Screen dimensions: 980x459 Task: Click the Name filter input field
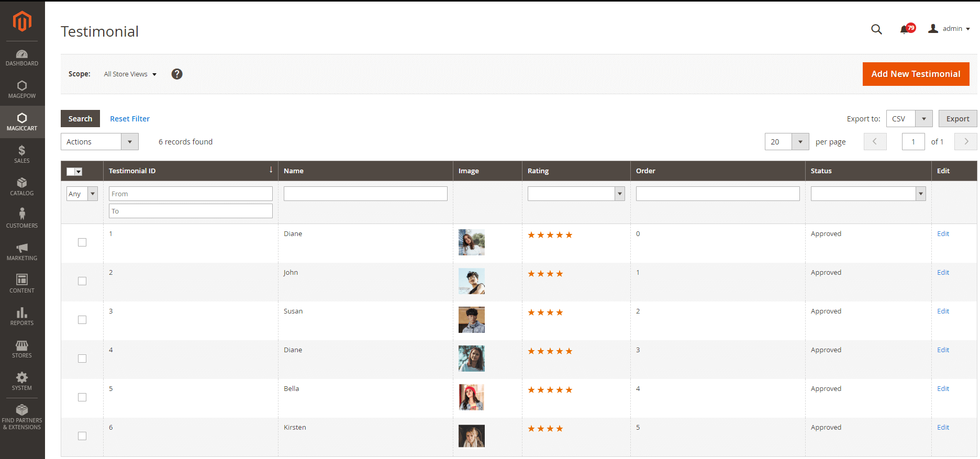tap(365, 194)
